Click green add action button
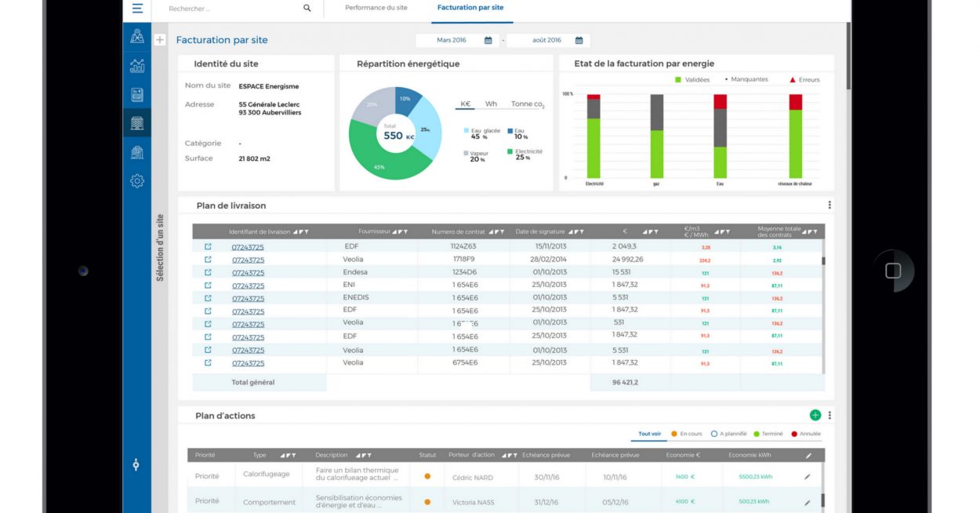This screenshot has width=980, height=513. 815,415
